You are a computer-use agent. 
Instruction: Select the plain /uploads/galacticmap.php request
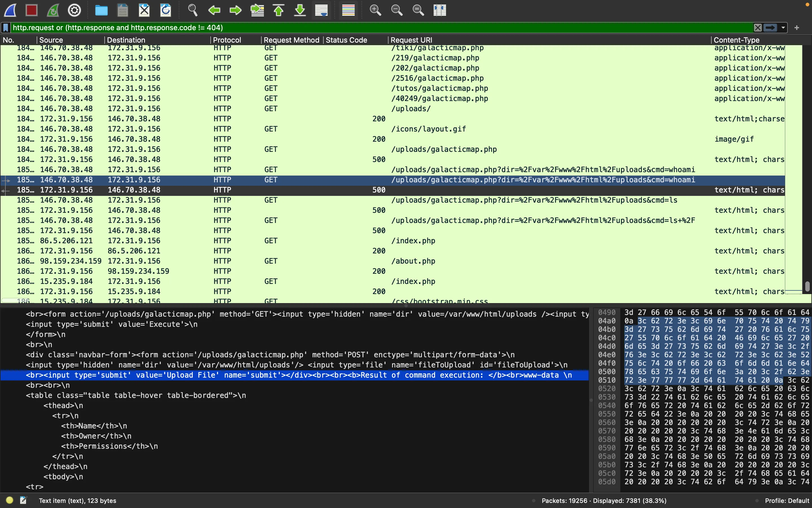(392, 149)
